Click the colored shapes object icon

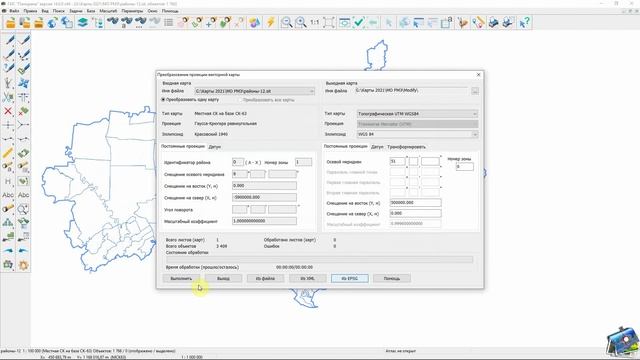point(254,22)
